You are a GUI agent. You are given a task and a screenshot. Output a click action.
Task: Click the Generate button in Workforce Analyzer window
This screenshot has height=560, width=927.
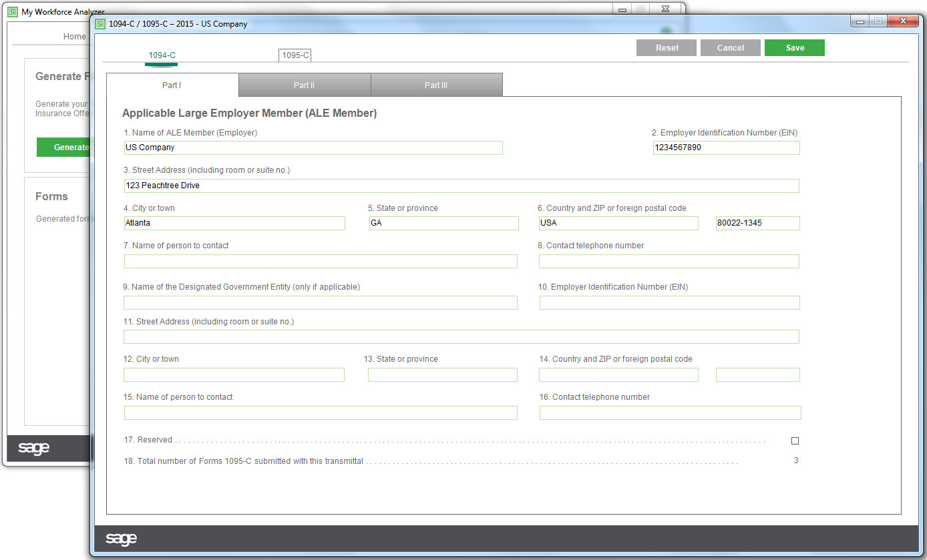[x=63, y=148]
